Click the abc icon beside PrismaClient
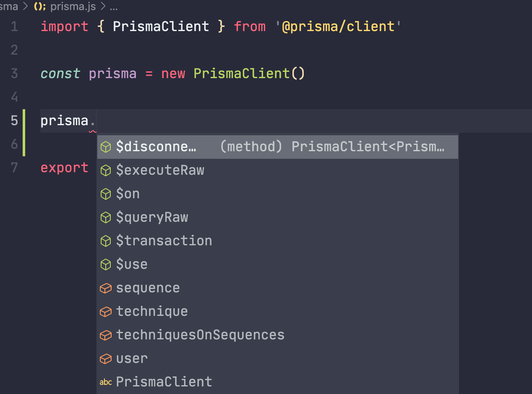This screenshot has width=532, height=394. 105,382
